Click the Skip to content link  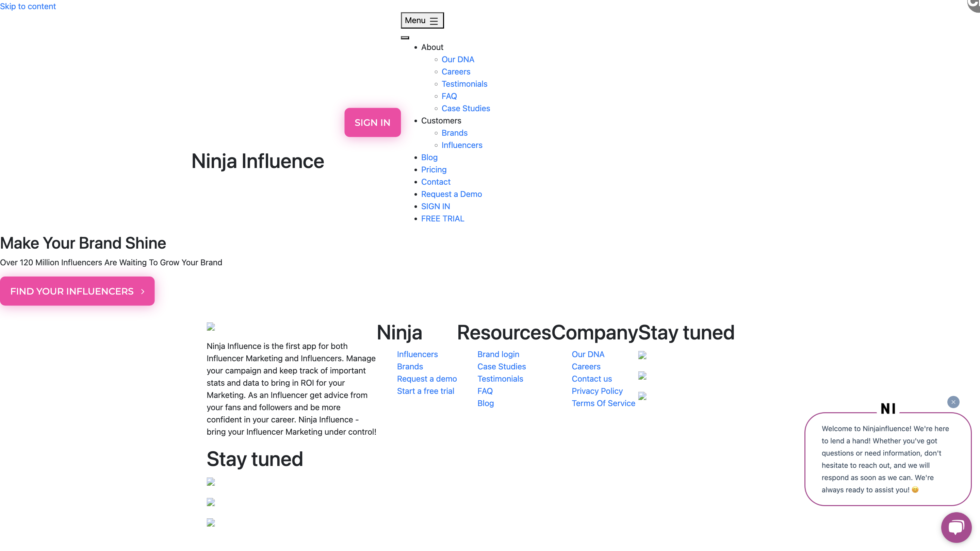(28, 6)
